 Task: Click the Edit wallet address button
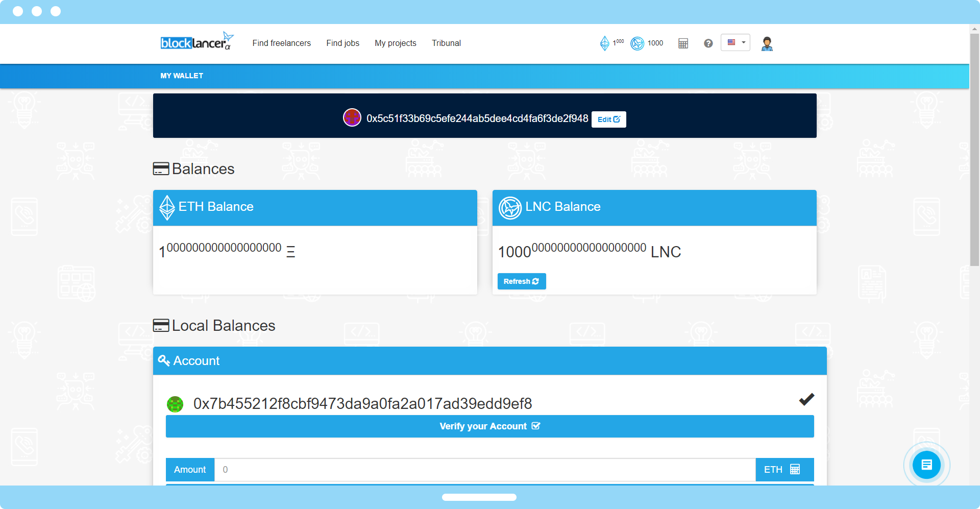[x=608, y=119]
